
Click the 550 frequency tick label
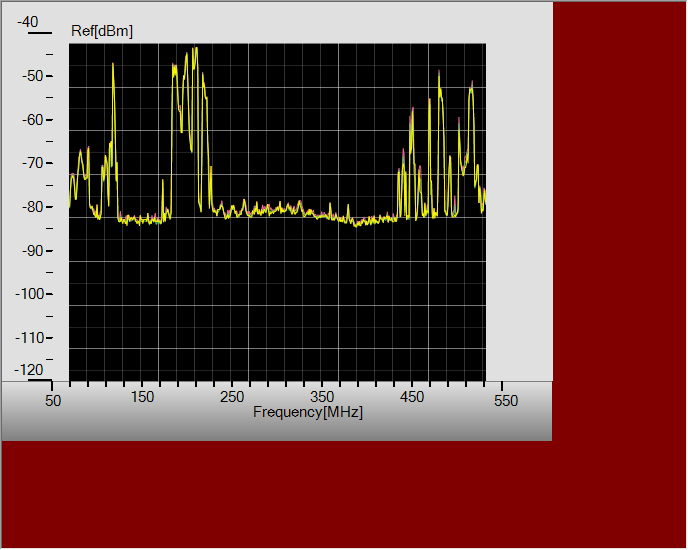506,401
